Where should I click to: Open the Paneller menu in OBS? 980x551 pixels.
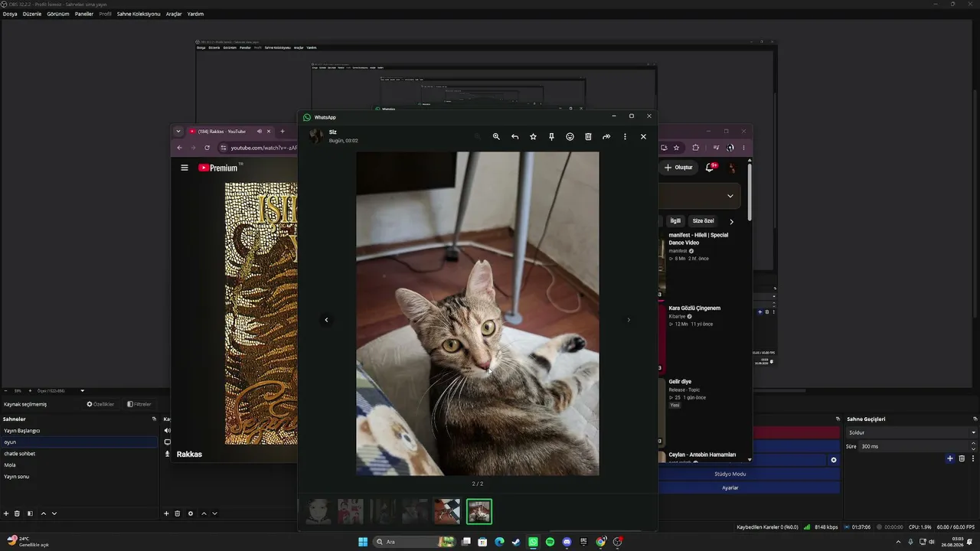[x=84, y=14]
